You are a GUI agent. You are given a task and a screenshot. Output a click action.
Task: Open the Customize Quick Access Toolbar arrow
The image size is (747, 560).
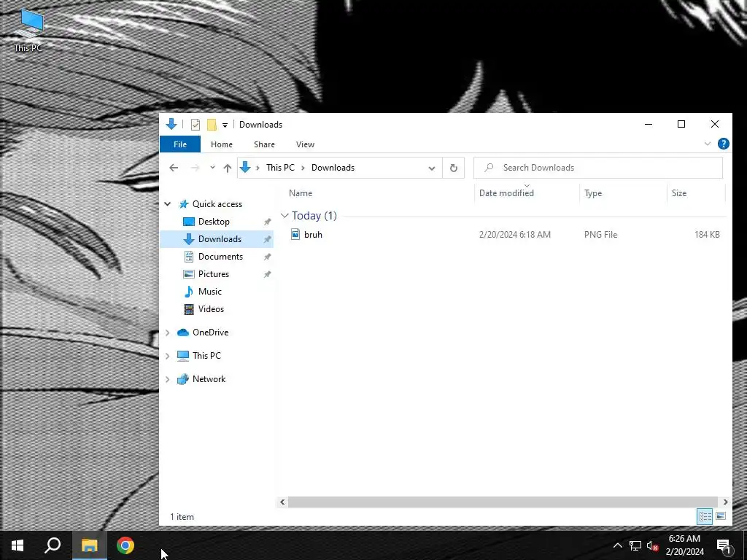point(225,125)
